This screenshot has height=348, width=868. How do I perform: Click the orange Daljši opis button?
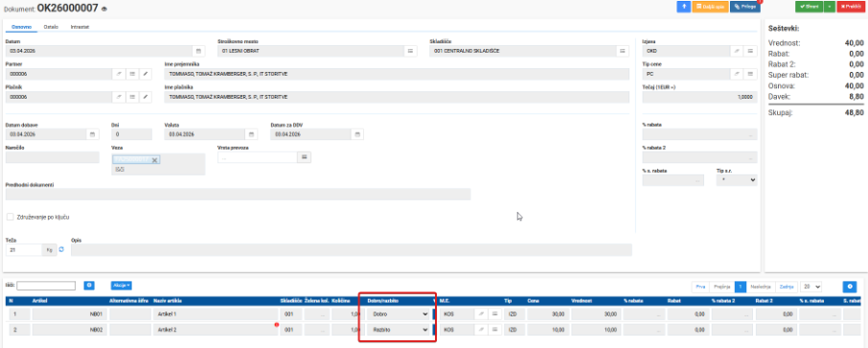point(710,7)
